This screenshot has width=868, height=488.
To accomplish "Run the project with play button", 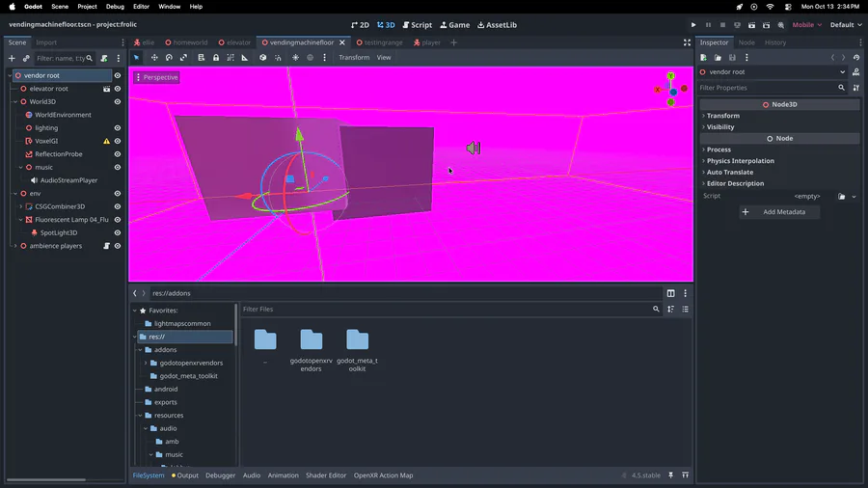I will (693, 25).
